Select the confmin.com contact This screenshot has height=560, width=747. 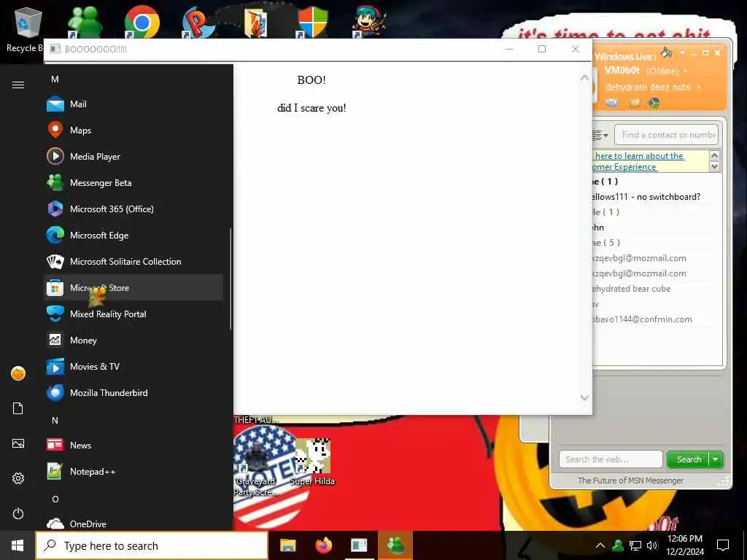tap(642, 319)
